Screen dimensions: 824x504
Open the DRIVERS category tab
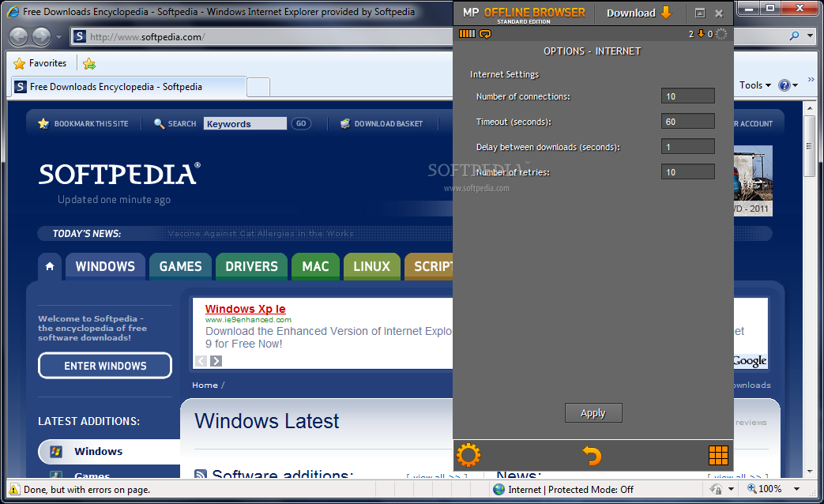[x=251, y=266]
